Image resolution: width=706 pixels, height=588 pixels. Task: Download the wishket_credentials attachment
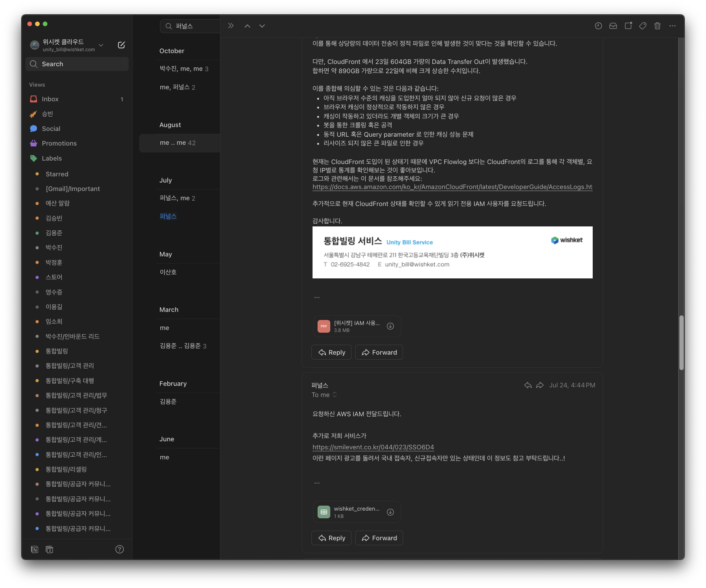390,512
